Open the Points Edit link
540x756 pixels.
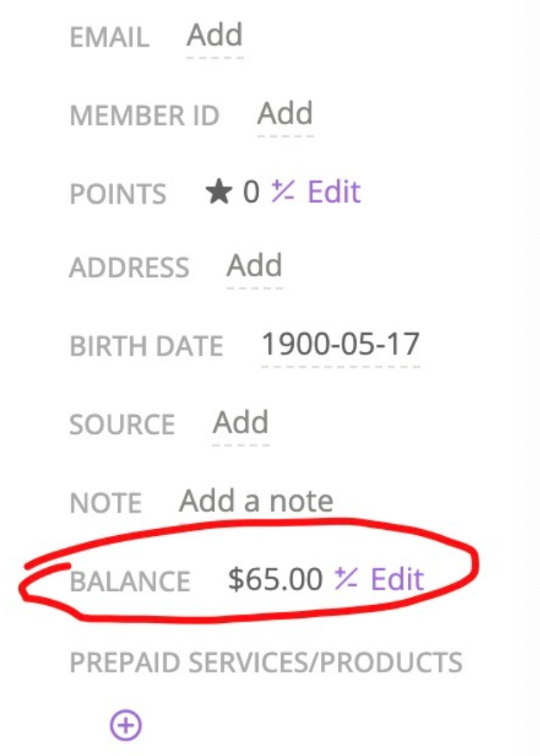coord(334,192)
